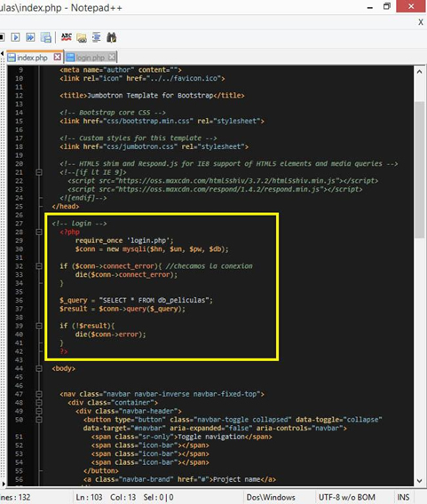Click the text indent alignment toolbar icon
The image size is (427, 504).
pos(97,37)
